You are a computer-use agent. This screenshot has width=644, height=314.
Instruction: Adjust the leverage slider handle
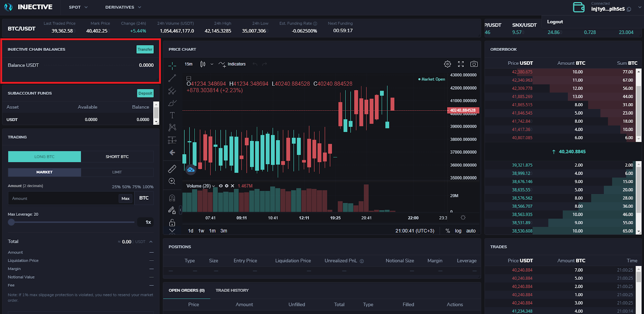pyautogui.click(x=11, y=222)
